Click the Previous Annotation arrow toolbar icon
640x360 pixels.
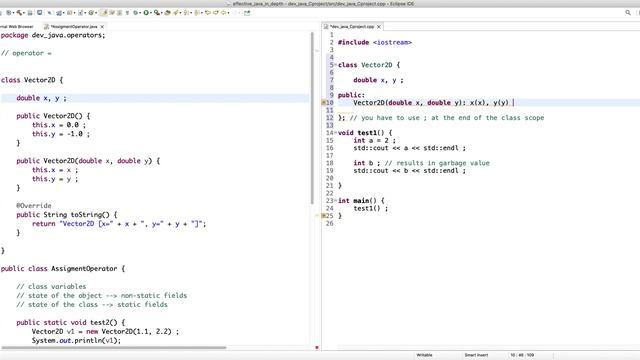click(x=196, y=13)
